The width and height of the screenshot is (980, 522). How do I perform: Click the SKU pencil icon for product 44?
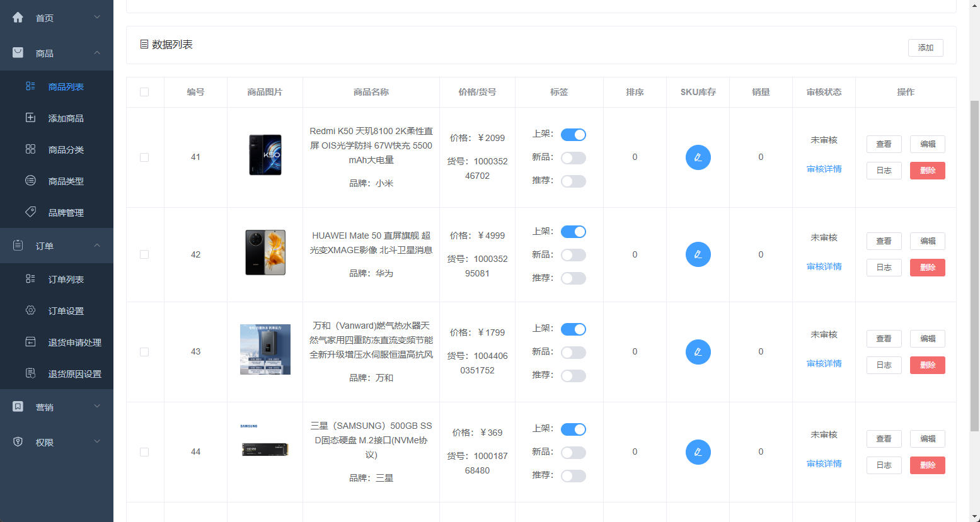pos(698,452)
